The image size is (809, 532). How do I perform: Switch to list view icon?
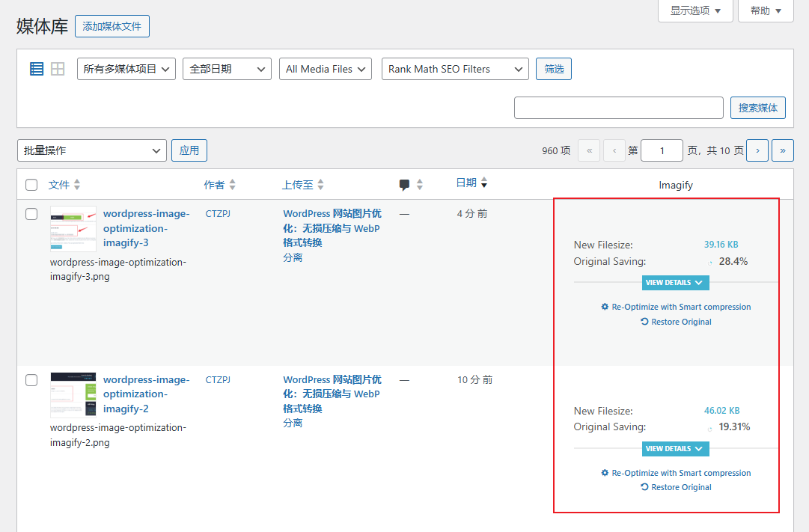tap(37, 69)
